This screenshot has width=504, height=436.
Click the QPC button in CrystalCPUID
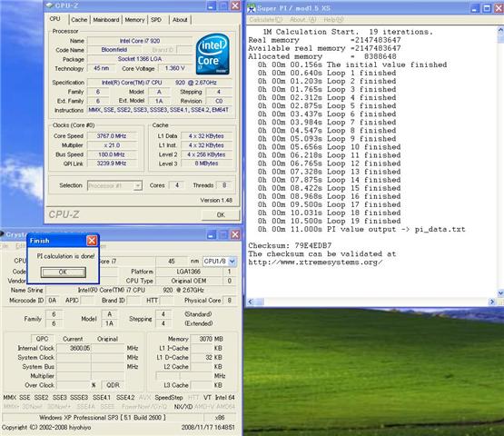click(42, 339)
